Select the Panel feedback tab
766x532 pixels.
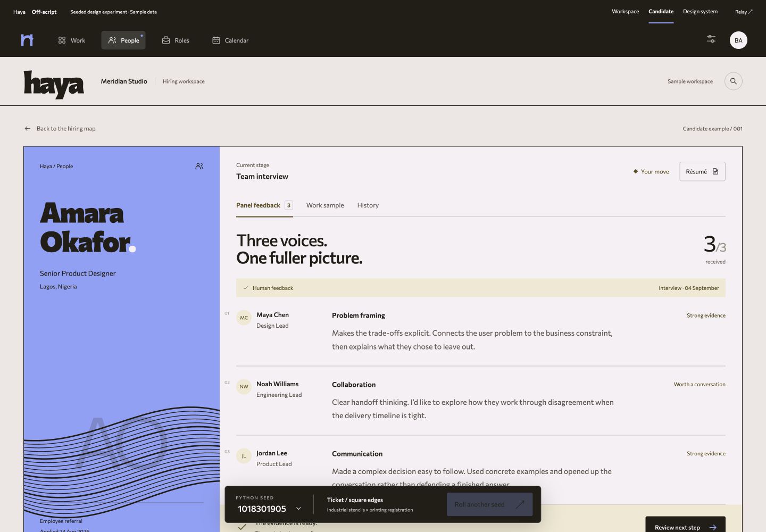(x=264, y=205)
